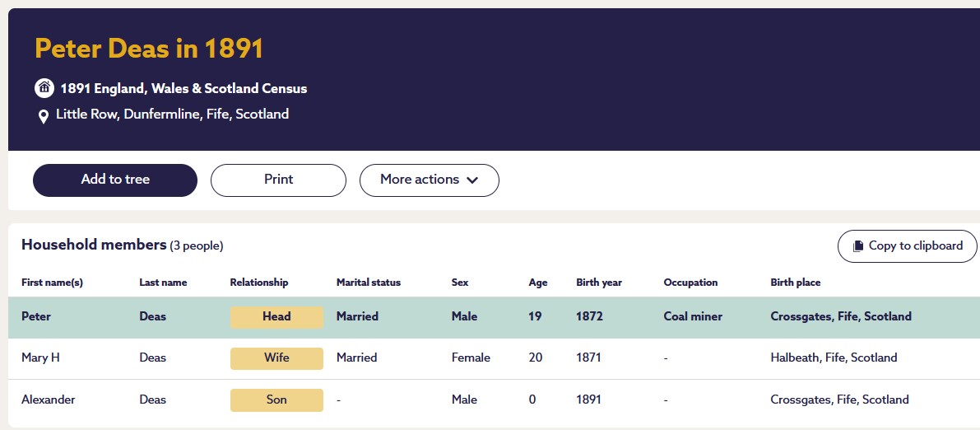Click the Little Row, Dunfermline address text
Viewport: 980px width, 430px height.
click(x=172, y=115)
